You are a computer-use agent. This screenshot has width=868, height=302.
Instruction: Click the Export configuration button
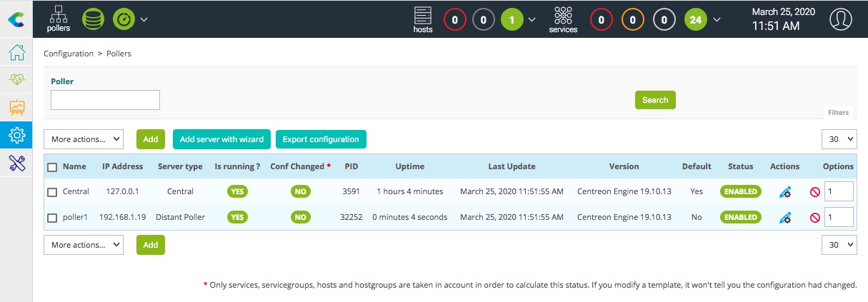point(321,139)
